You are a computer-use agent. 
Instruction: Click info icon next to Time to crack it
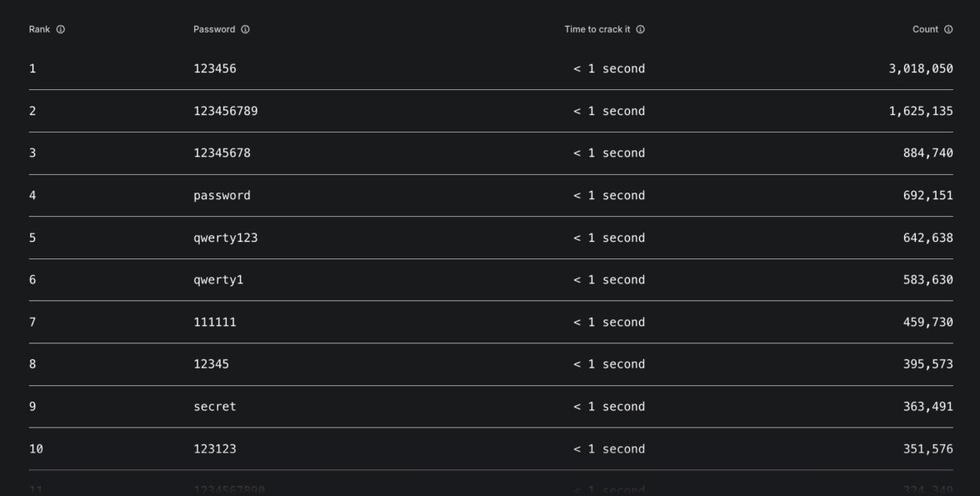point(640,29)
